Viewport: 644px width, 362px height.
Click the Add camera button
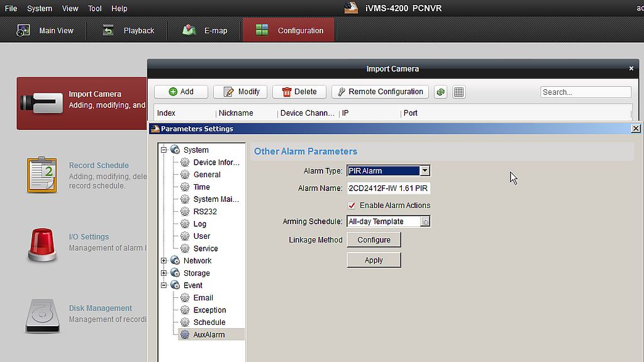[x=181, y=92]
